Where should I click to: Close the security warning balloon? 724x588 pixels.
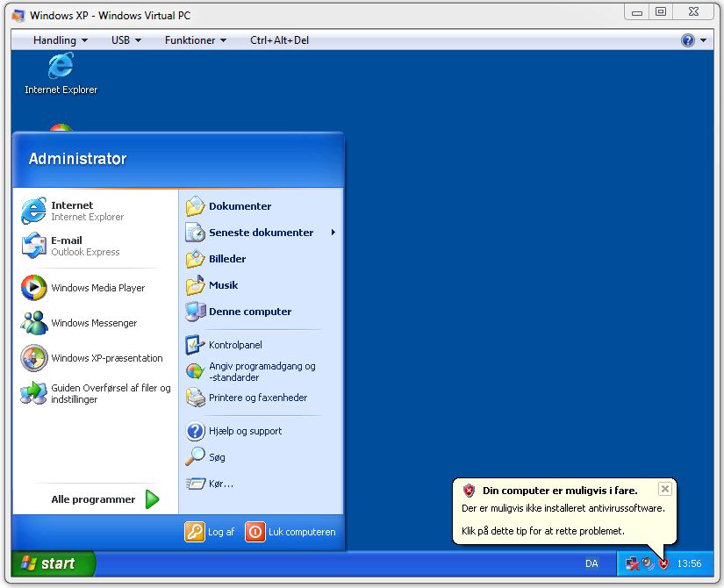[664, 489]
